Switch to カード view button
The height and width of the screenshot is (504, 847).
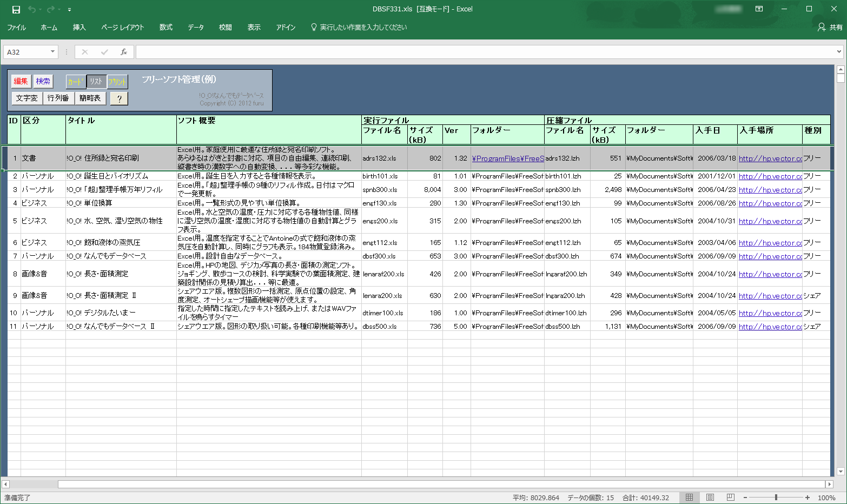click(76, 82)
